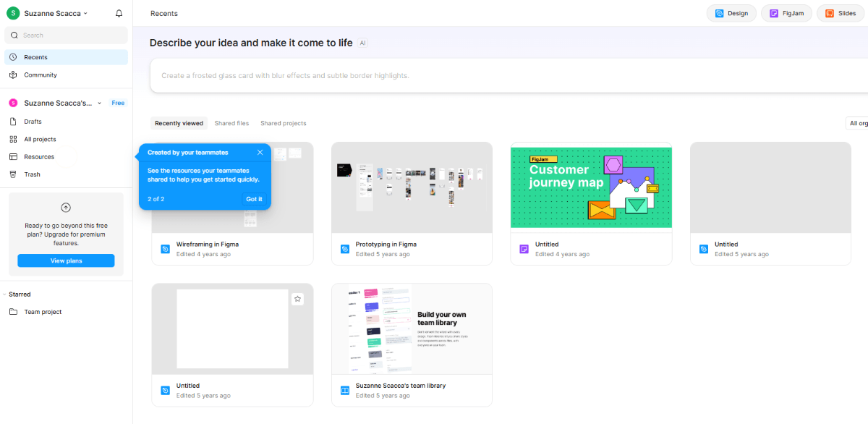Open All projects in the sidebar
The image size is (868, 424).
pyautogui.click(x=66, y=139)
